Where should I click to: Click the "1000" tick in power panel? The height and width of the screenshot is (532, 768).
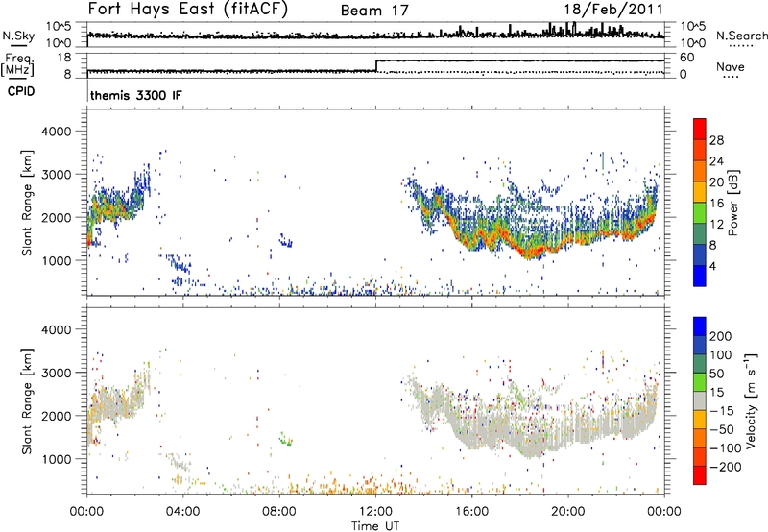tap(56, 260)
